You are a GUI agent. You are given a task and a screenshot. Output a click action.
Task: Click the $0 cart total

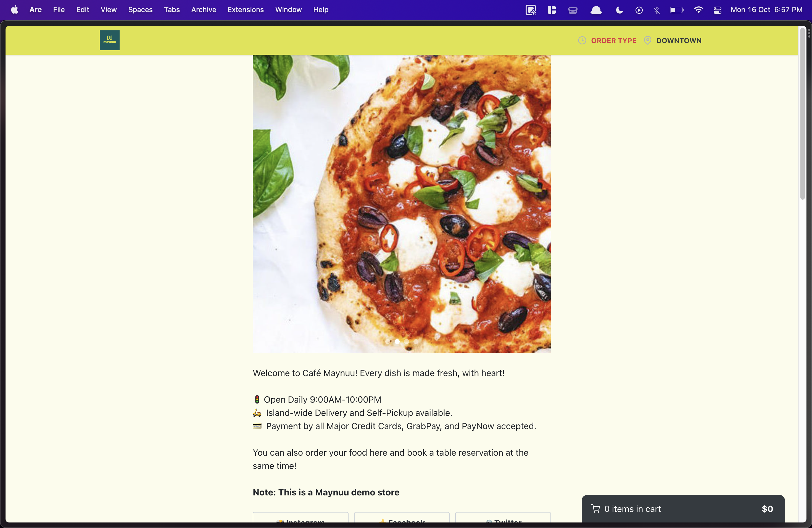coord(767,509)
